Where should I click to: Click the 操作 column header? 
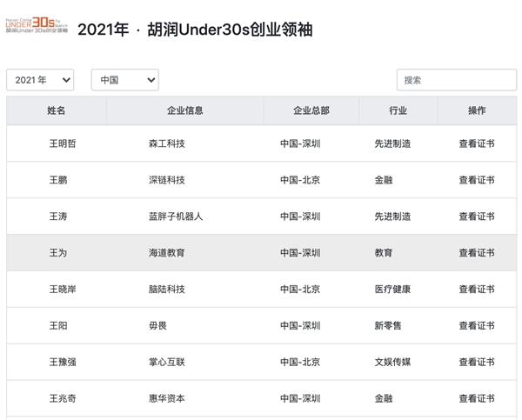[x=477, y=110]
